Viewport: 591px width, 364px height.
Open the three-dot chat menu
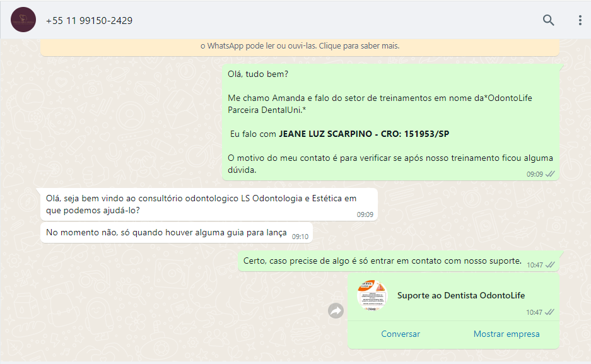tap(580, 20)
